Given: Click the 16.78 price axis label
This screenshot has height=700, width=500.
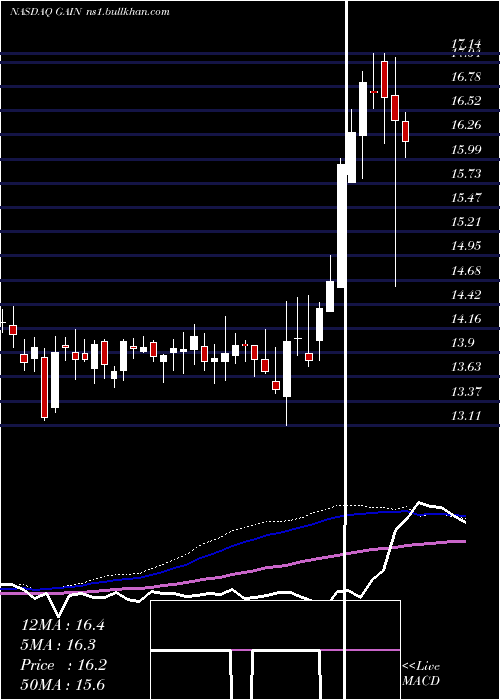Looking at the screenshot, I should pyautogui.click(x=466, y=77).
